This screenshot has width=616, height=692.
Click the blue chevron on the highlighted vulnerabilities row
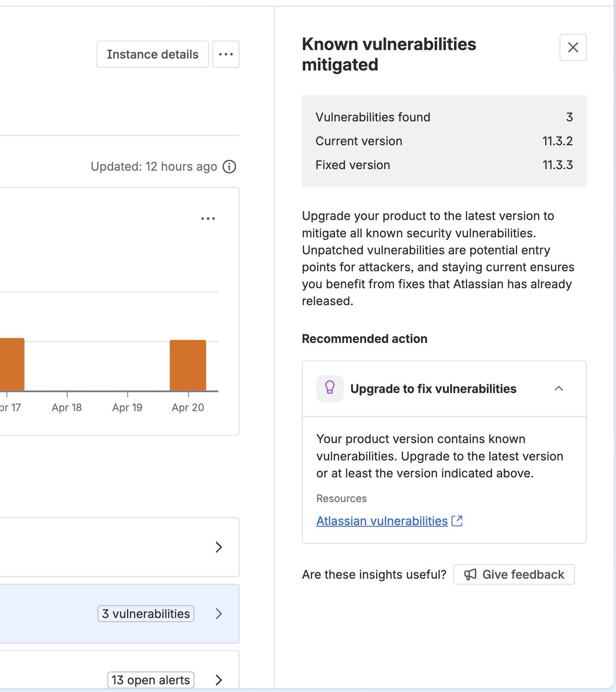218,614
